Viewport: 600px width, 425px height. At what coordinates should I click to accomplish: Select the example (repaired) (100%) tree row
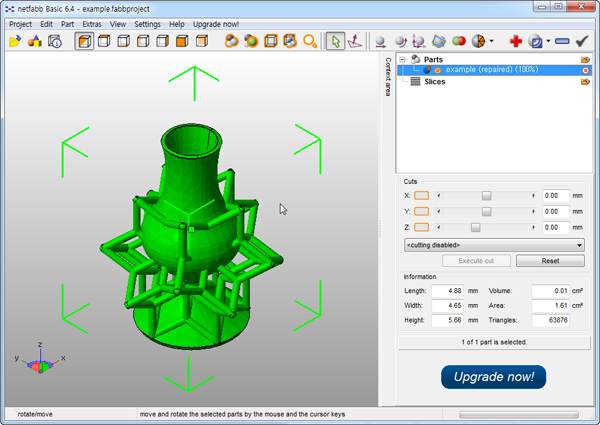coord(494,70)
